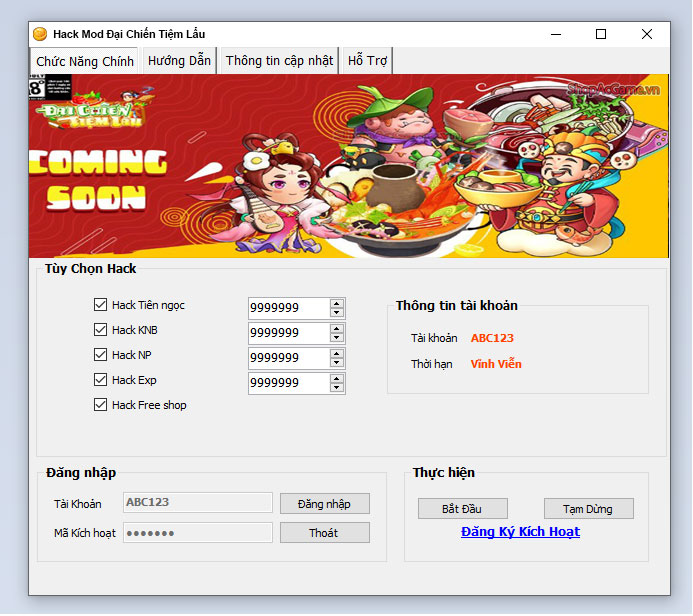
Task: Increase the Hack Exp value with up arrow
Action: click(x=337, y=379)
